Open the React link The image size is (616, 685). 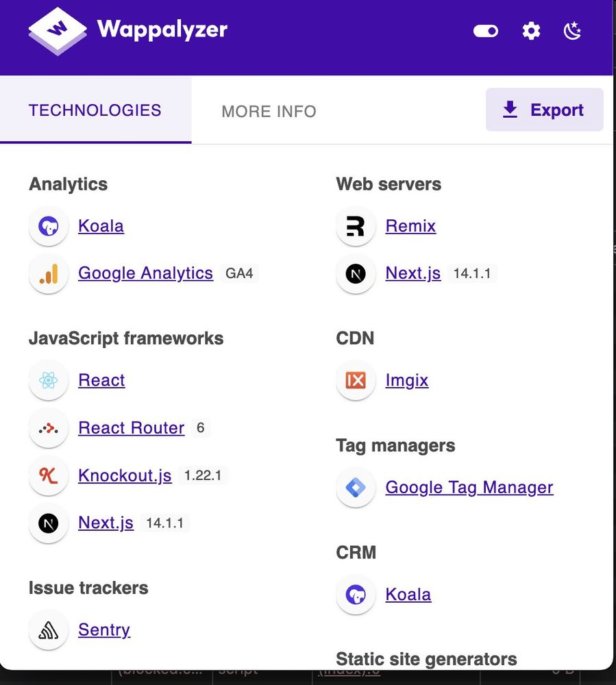pos(101,380)
